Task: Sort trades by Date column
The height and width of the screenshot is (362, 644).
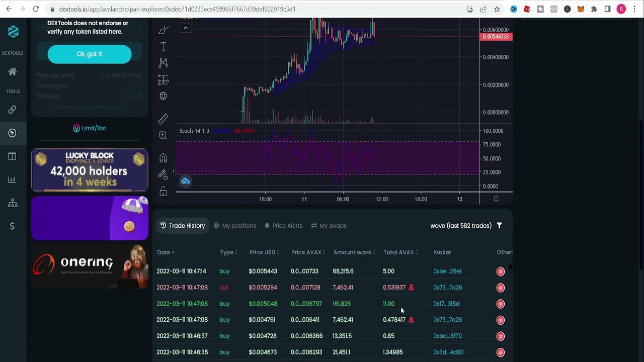Action: (166, 252)
